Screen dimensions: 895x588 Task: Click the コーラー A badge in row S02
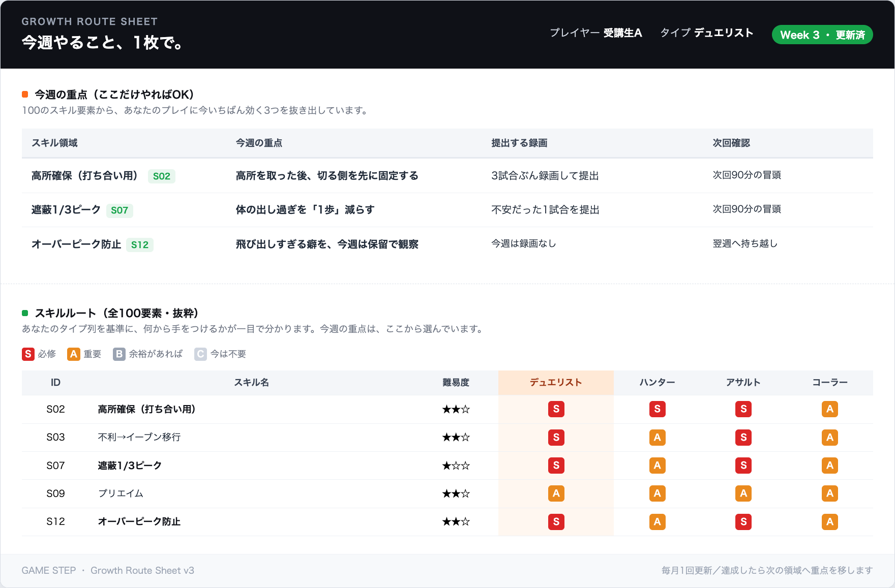point(830,409)
